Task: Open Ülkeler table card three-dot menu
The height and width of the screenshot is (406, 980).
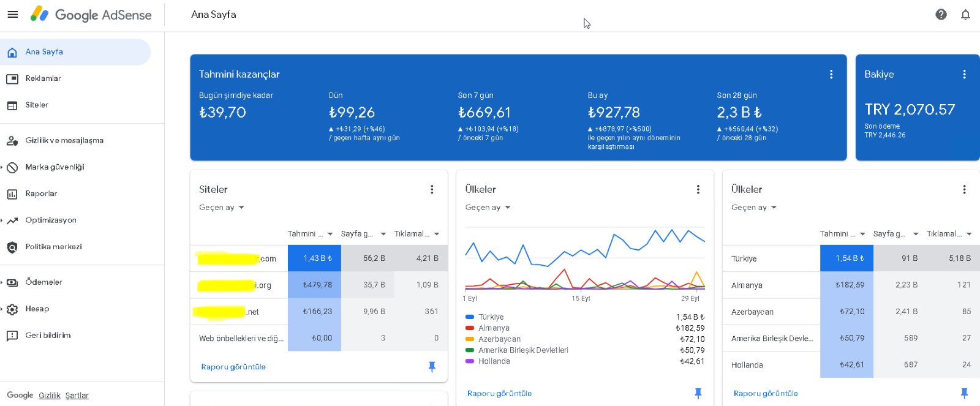Action: pyautogui.click(x=964, y=189)
